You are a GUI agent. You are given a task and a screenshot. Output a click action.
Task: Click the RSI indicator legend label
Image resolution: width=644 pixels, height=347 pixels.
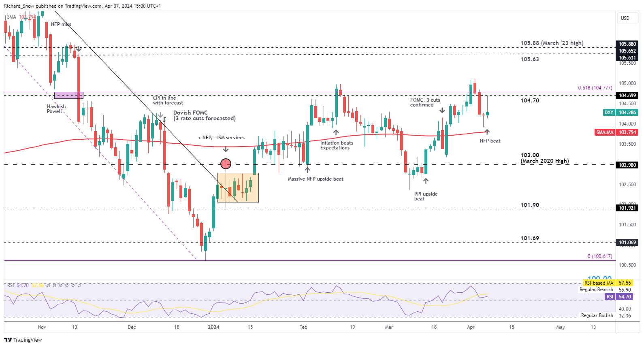tap(11, 285)
